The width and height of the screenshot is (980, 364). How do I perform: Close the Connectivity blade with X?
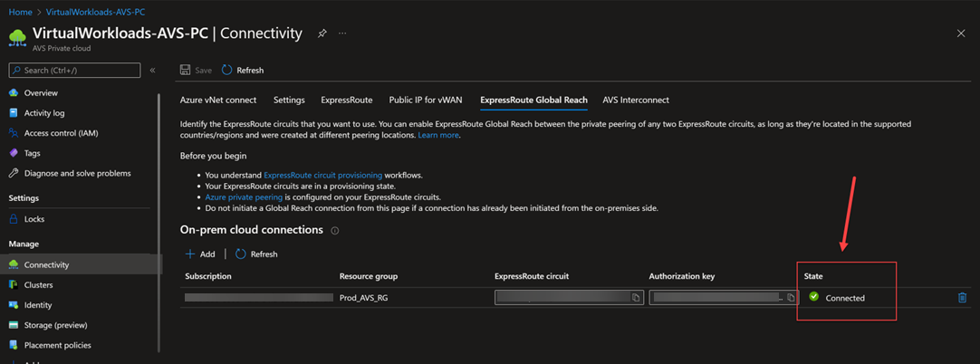pos(961,34)
